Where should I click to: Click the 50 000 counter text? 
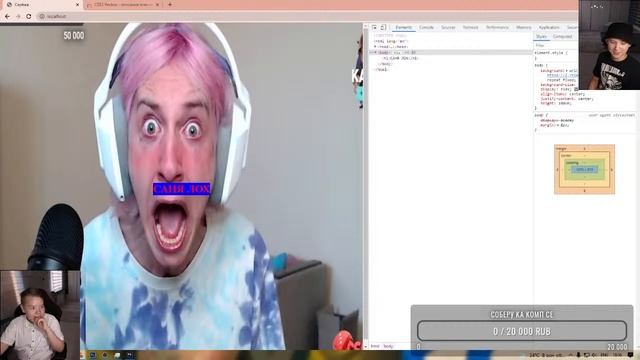click(x=74, y=36)
